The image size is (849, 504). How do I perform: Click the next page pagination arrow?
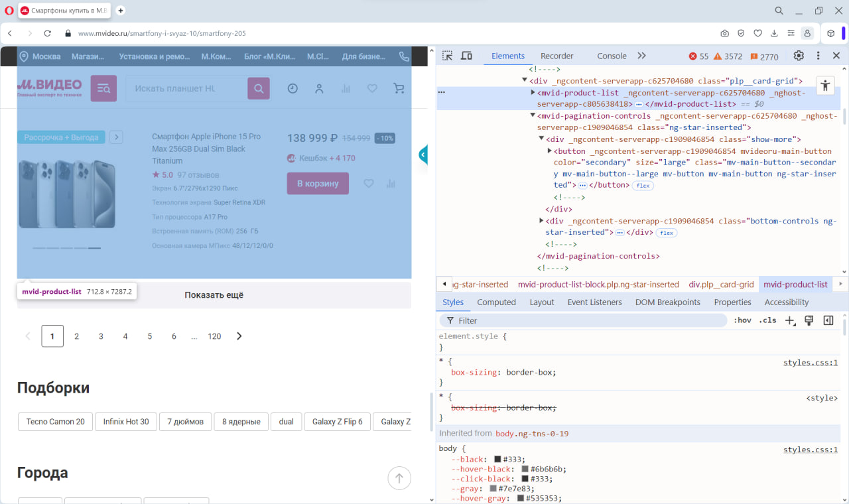click(239, 336)
